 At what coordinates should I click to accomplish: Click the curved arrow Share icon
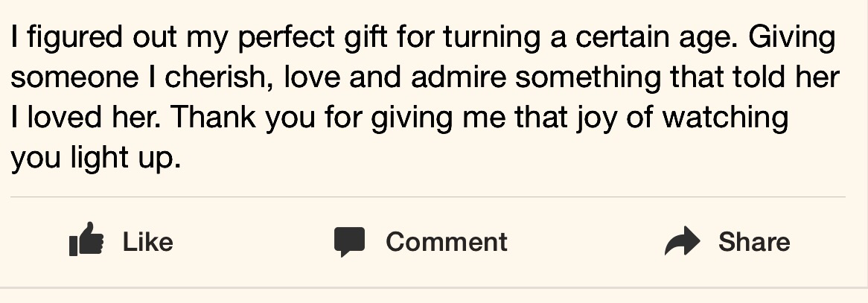tap(682, 241)
